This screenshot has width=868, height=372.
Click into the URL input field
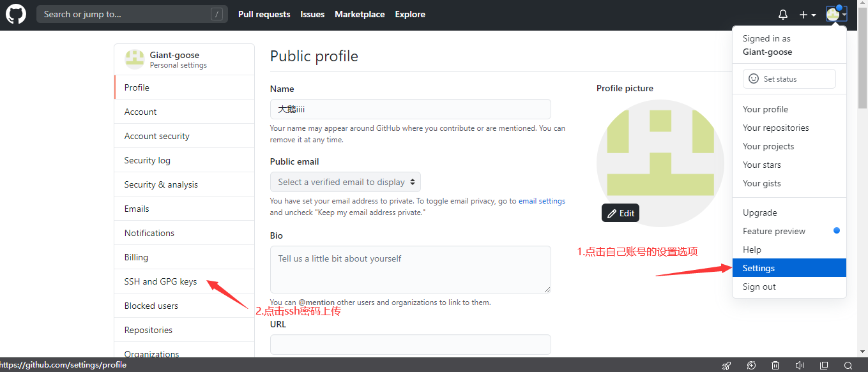pos(411,345)
